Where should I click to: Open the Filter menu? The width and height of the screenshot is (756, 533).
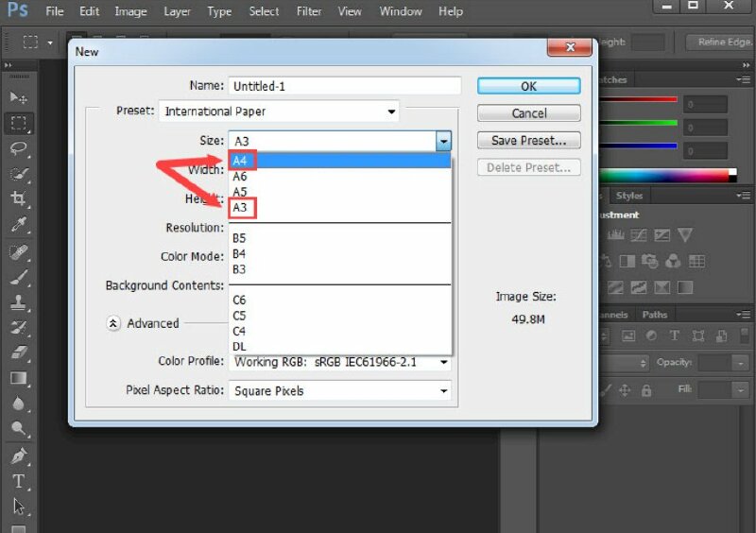click(309, 11)
